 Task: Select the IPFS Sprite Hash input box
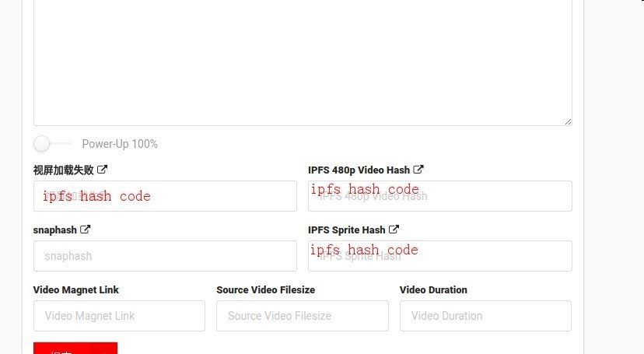[x=440, y=256]
